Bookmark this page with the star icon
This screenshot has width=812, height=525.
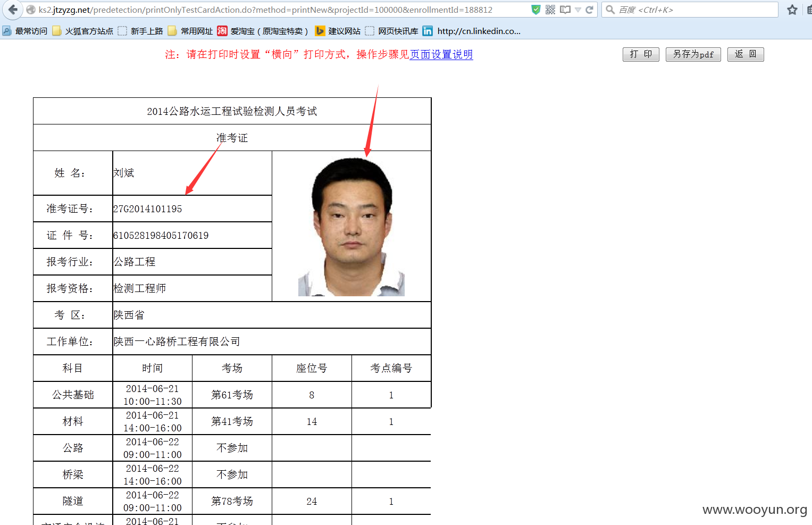click(x=792, y=10)
